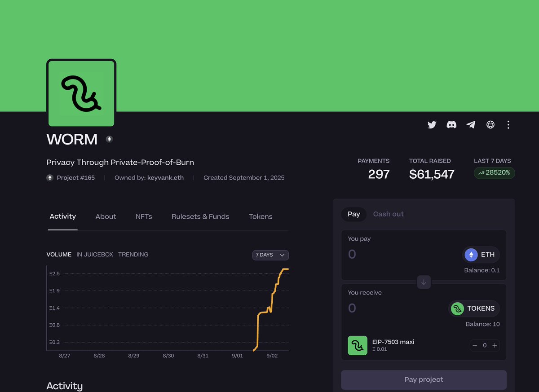Click the EIP-7503 maxi tier name
This screenshot has width=539, height=392.
(393, 342)
